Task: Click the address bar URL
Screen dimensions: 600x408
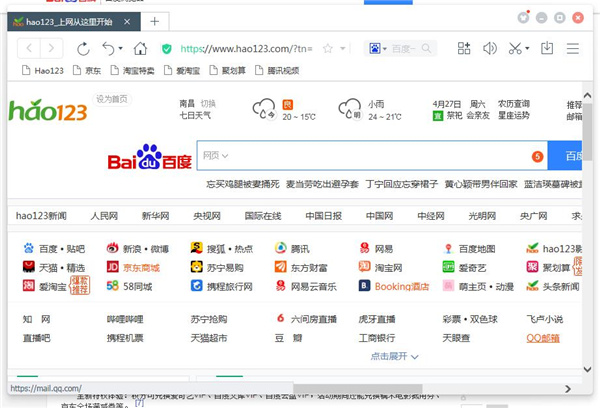Action: tap(246, 49)
